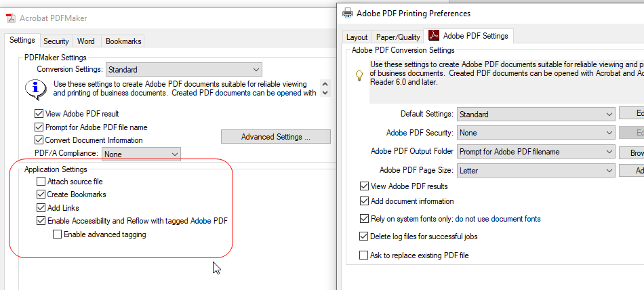Open the PDF/A Compliance dropdown
The width and height of the screenshot is (644, 290).
[x=141, y=154]
